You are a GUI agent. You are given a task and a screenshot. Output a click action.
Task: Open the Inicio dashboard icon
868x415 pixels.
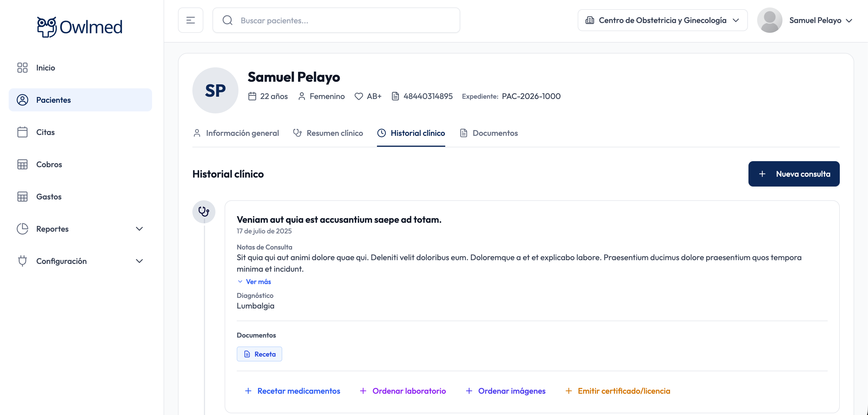tap(22, 67)
